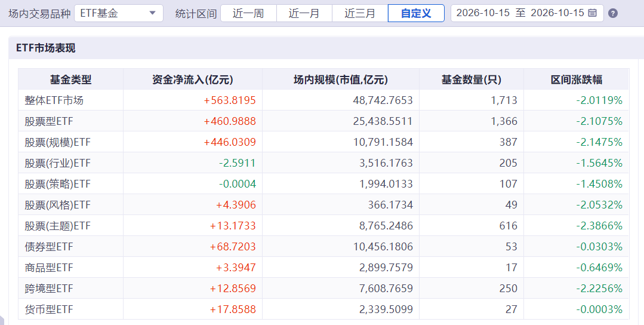Click the 基金数量(只) column header
Image resolution: width=644 pixels, height=325 pixels.
point(472,79)
